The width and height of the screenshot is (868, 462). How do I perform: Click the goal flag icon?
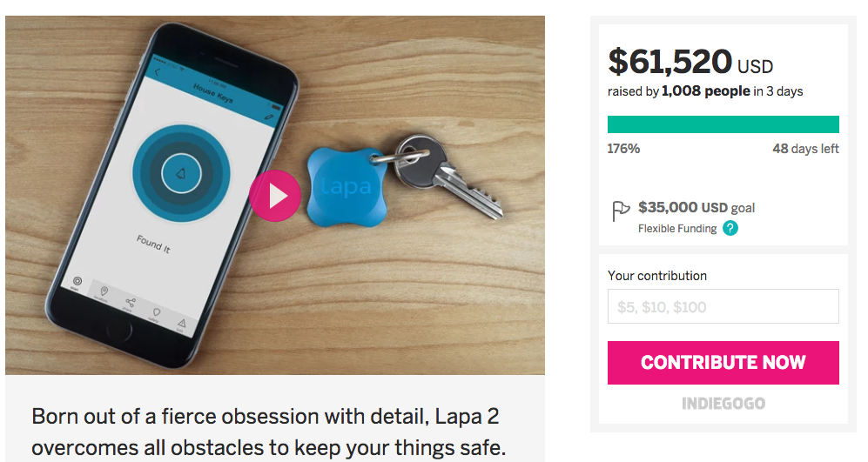pos(621,211)
